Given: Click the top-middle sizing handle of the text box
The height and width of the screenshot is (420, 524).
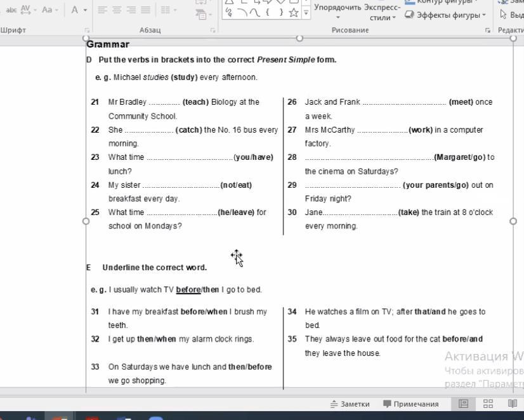Looking at the screenshot, I should pyautogui.click(x=299, y=38).
